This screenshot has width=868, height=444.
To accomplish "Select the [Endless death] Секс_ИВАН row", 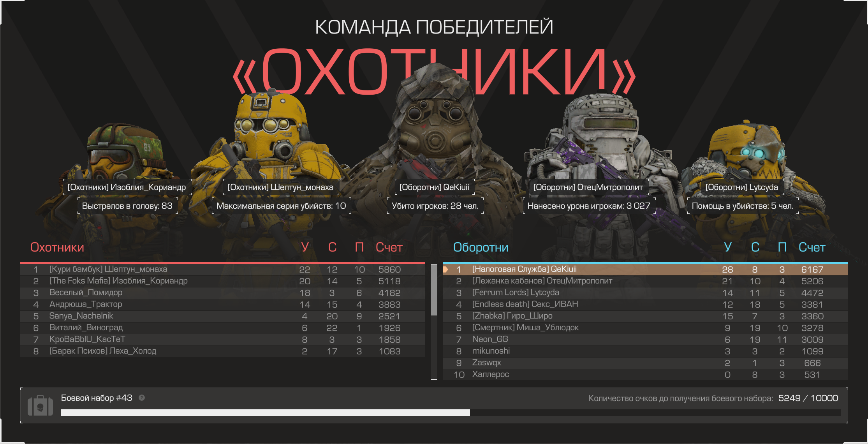I will coord(646,305).
